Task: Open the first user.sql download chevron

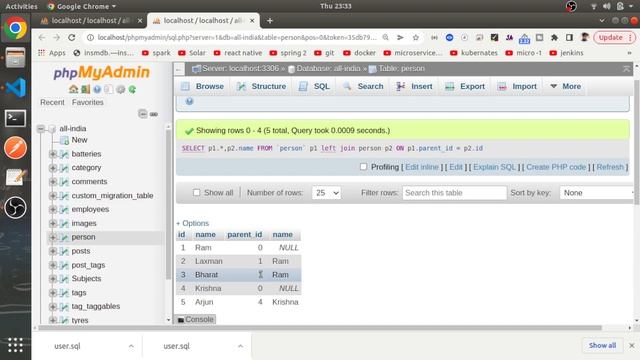Action: tap(131, 346)
